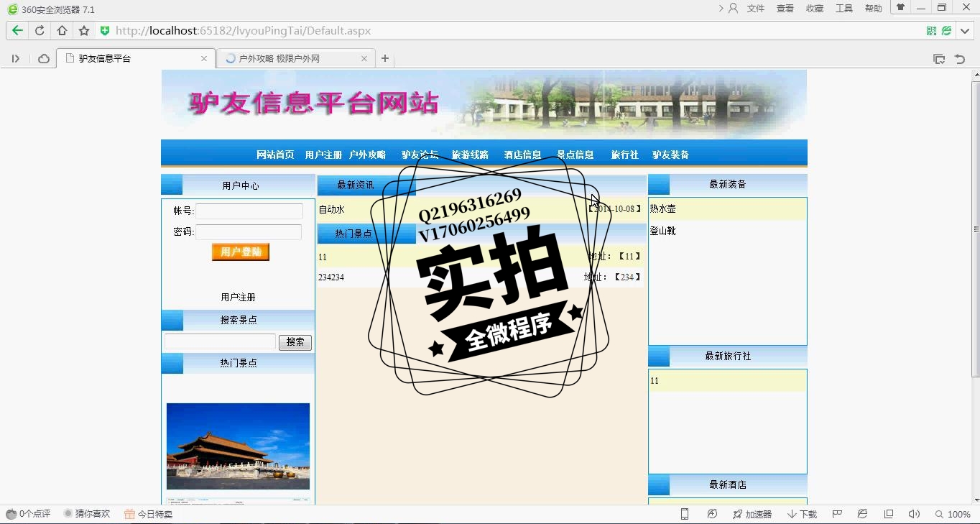Mute page sound via speaker icon
Image resolution: width=980 pixels, height=524 pixels.
[x=914, y=514]
